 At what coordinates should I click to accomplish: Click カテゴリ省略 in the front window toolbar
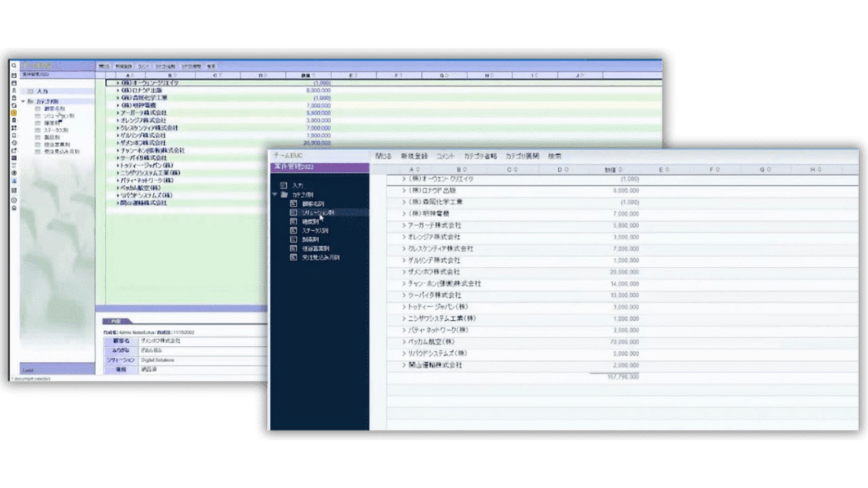(480, 156)
